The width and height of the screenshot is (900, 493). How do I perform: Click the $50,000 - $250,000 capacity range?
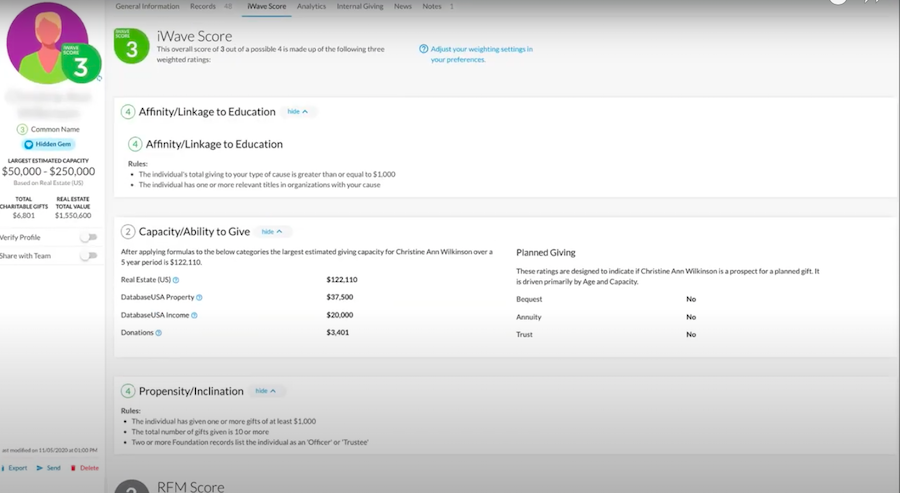(48, 171)
